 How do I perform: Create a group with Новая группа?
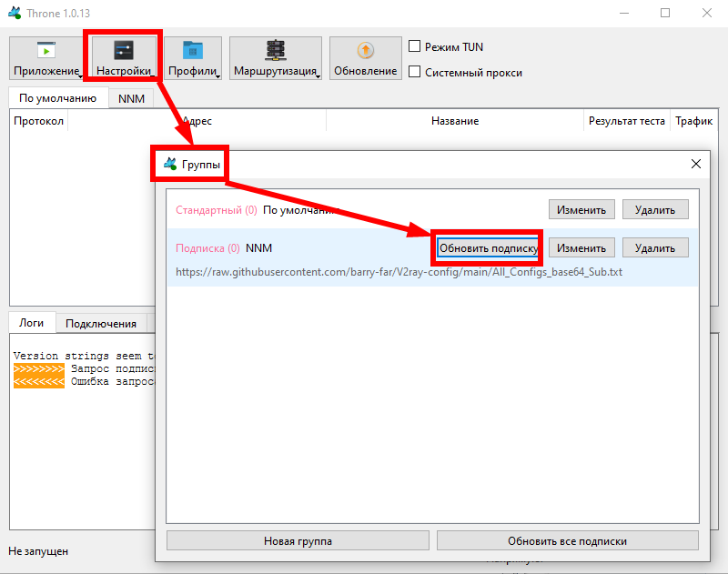[x=298, y=541]
